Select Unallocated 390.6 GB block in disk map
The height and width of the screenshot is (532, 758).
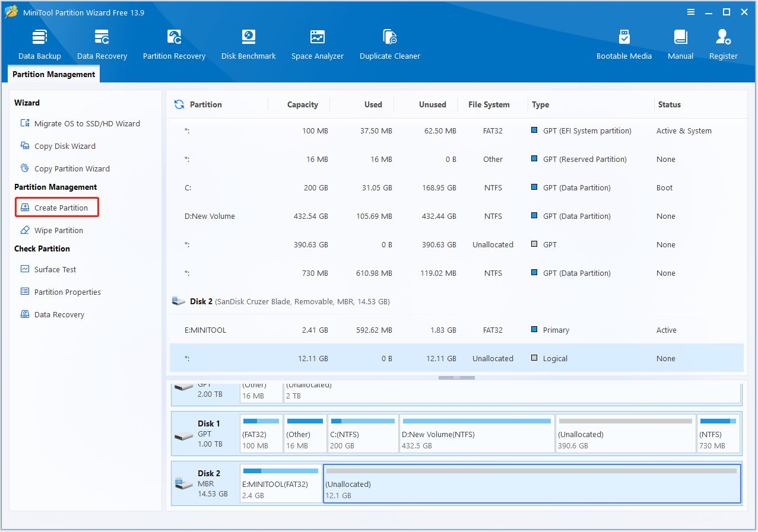pos(626,434)
